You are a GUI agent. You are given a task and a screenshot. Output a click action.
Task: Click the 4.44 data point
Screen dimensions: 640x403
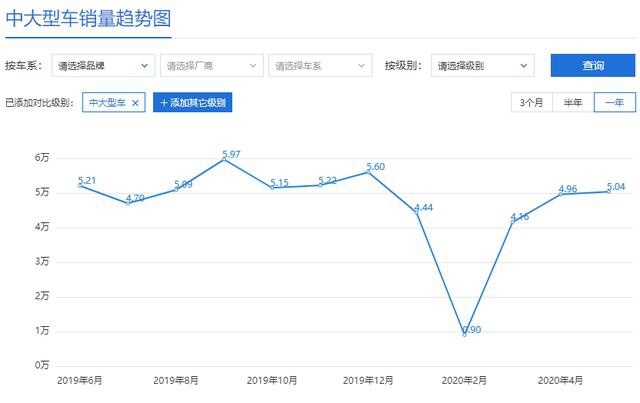point(416,212)
